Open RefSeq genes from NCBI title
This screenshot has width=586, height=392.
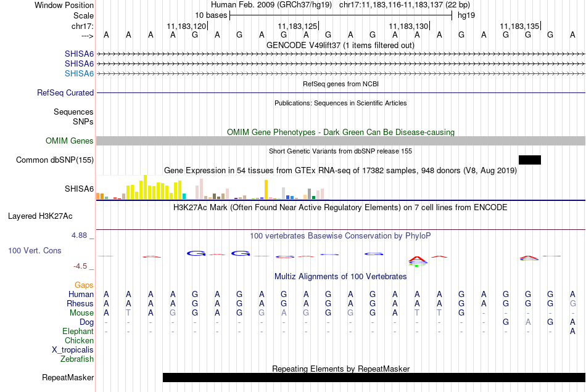pyautogui.click(x=340, y=84)
